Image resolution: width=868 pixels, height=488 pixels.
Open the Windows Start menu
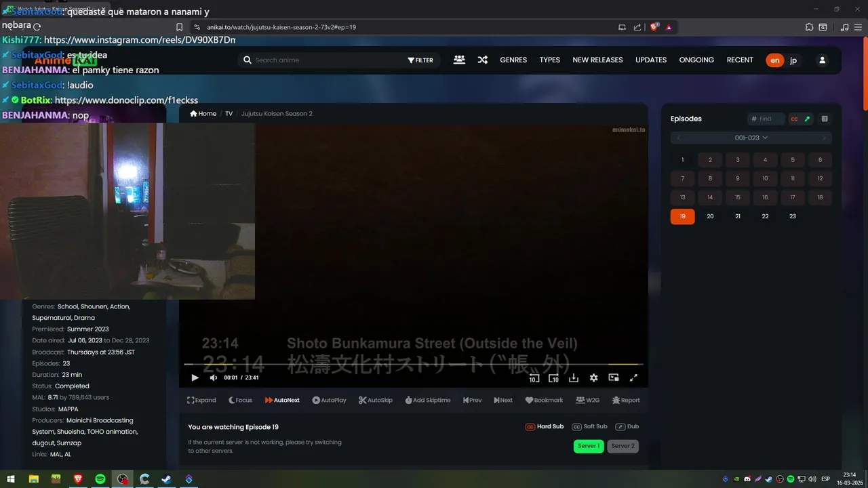click(12, 479)
